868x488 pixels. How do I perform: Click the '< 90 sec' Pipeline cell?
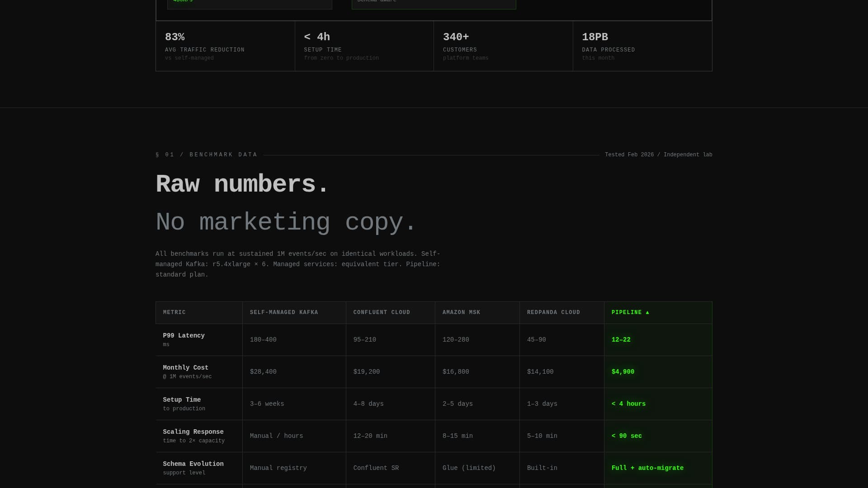658,436
